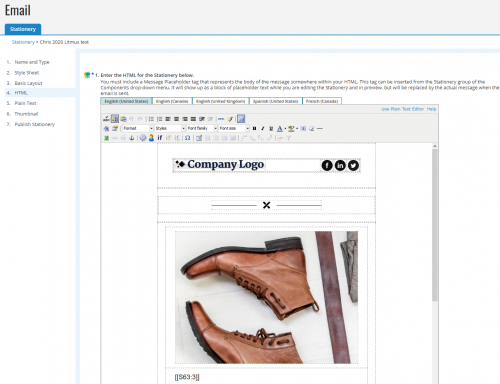Click the scroll-up arrow of the editor scrollbar

click(435, 146)
